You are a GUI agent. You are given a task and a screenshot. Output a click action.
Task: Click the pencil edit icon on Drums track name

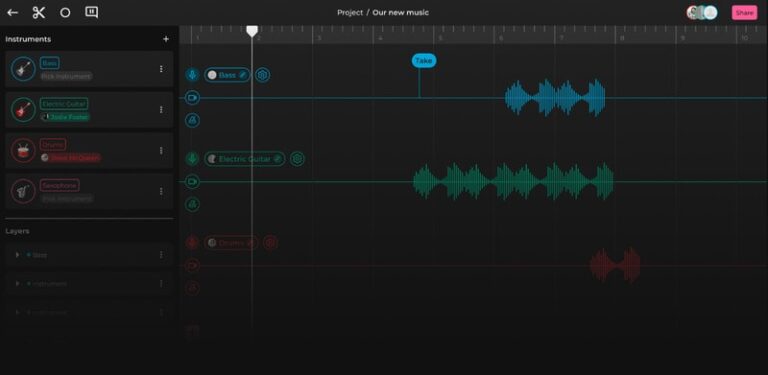click(250, 242)
